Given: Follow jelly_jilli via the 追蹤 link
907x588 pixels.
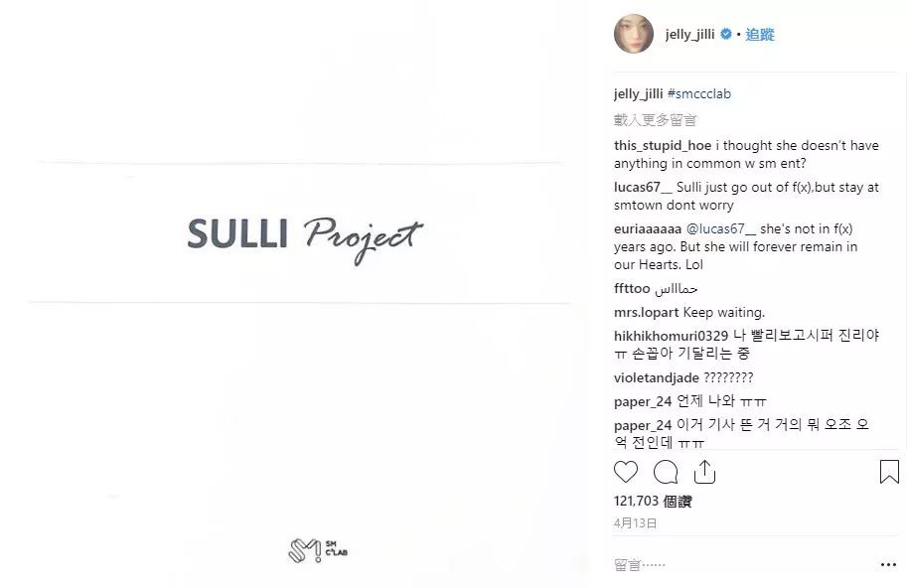Looking at the screenshot, I should [x=760, y=34].
